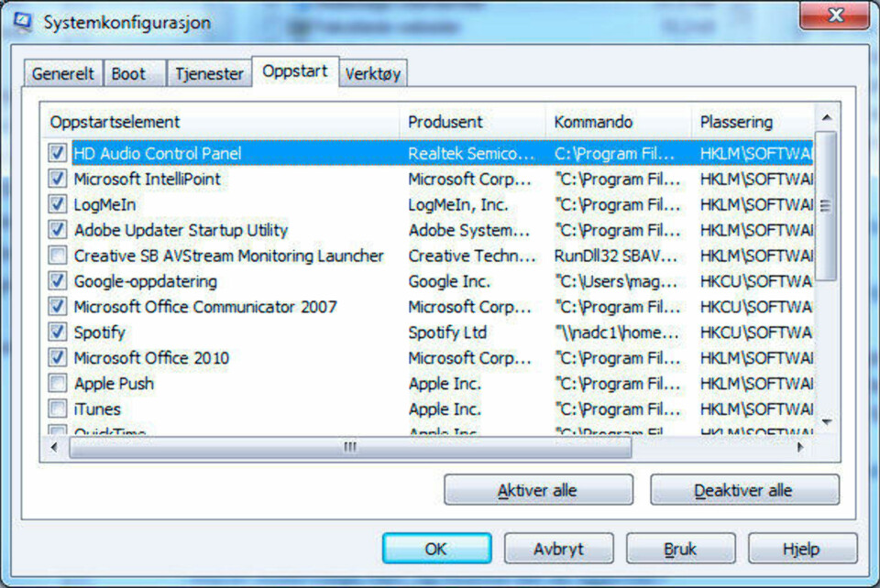
Task: Select the Spotify entry name
Action: click(x=99, y=333)
